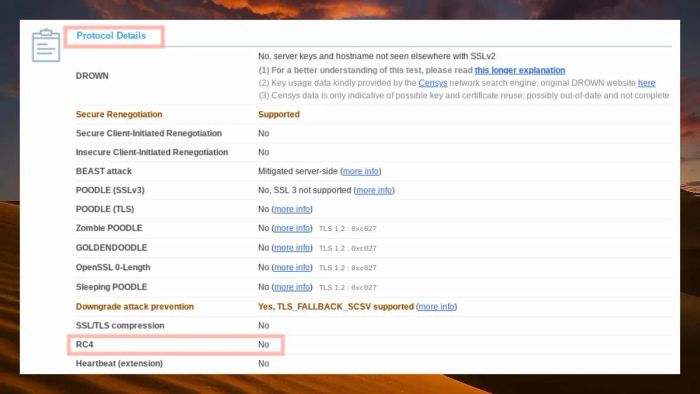Click the 'Protocol Details' heading
This screenshot has height=394, width=700.
111,36
